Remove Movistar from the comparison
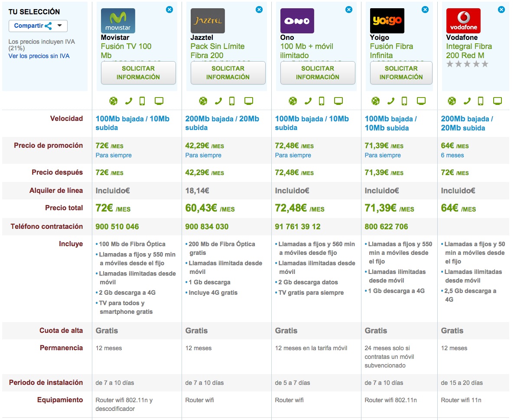Image resolution: width=514 pixels, height=420 pixels. (169, 10)
